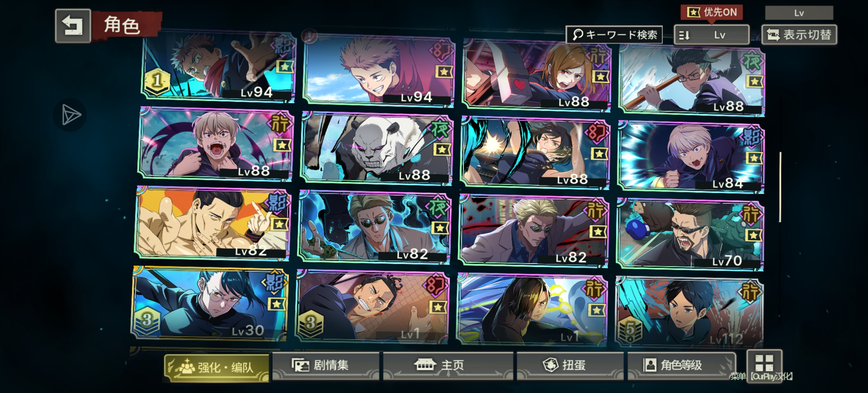The width and height of the screenshot is (868, 393).
Task: Toggle favorite star on Lv70 card
Action: 753,235
